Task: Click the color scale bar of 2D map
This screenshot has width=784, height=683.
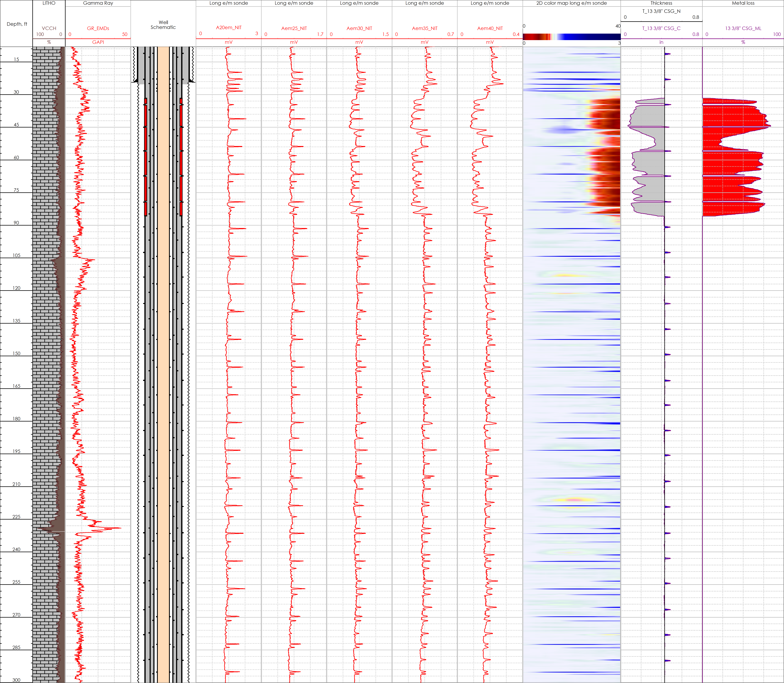Action: (571, 37)
